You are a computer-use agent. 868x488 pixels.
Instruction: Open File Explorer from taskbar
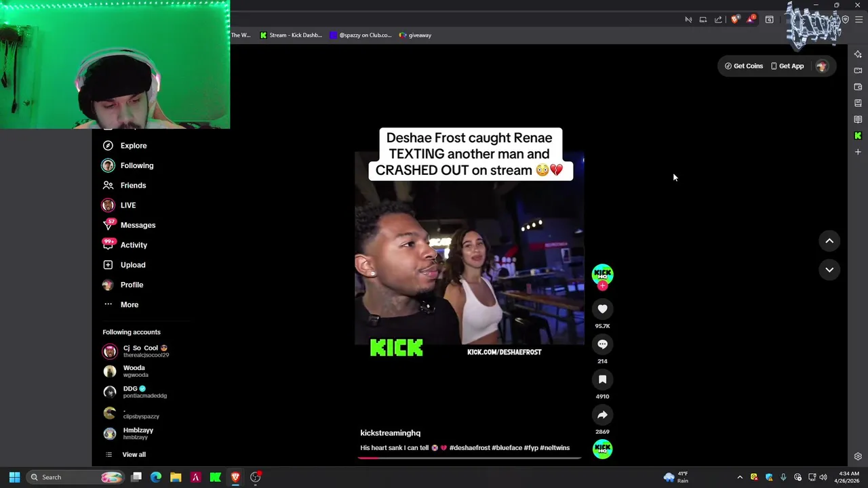(x=176, y=477)
